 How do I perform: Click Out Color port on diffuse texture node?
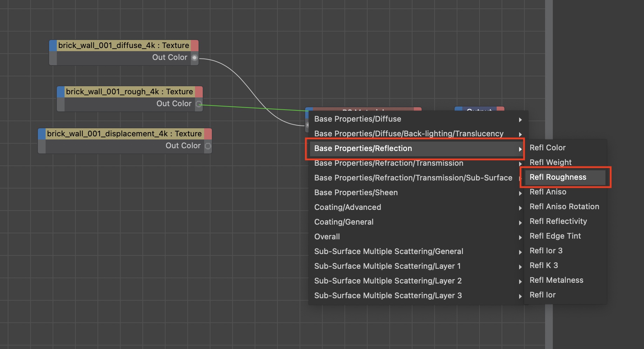point(195,57)
